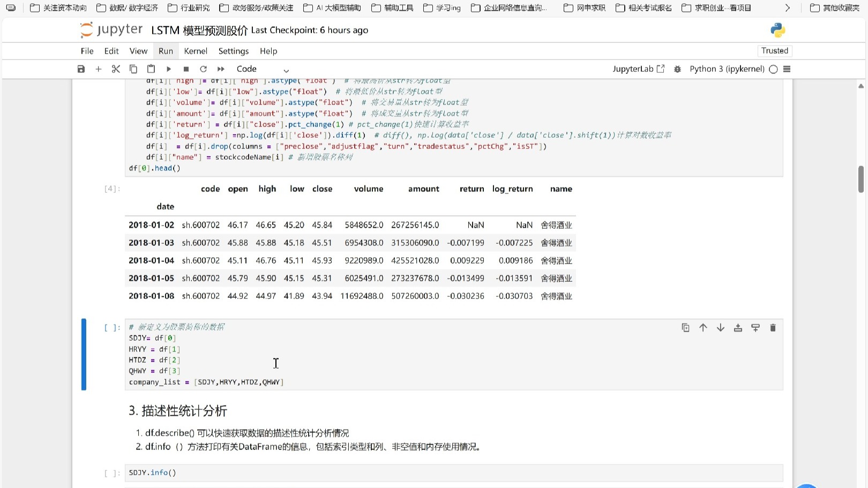The image size is (868, 488).
Task: Click the notebook settings toggle gear icon
Action: click(x=677, y=69)
